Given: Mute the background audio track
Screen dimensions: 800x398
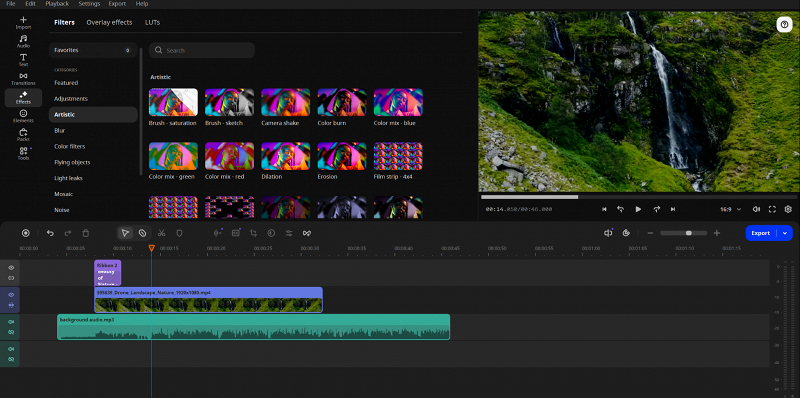Looking at the screenshot, I should [x=11, y=322].
